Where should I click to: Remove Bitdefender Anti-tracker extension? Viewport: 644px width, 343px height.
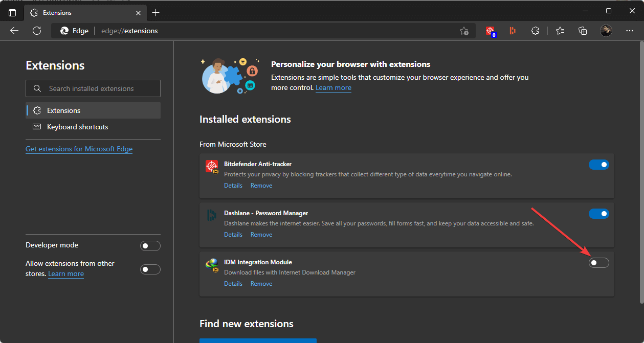[261, 186]
